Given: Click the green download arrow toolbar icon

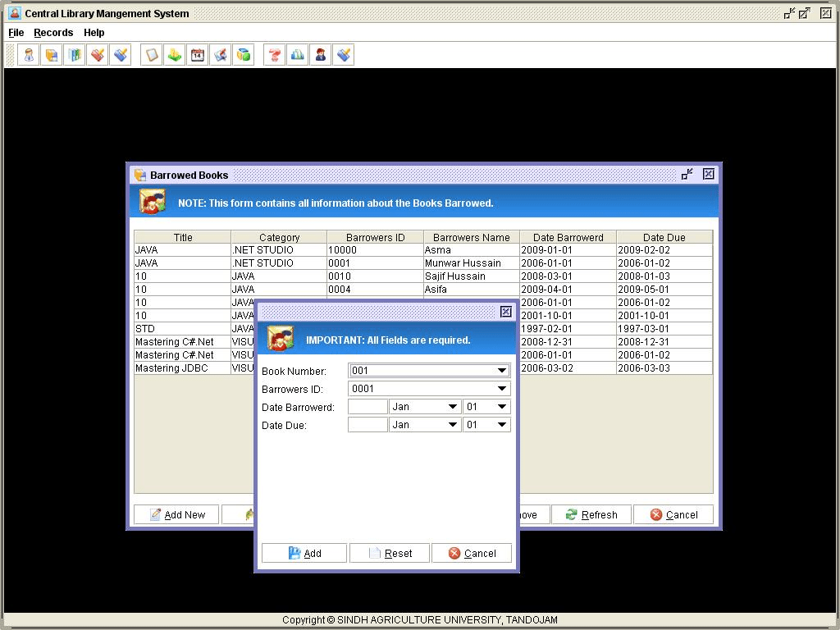Looking at the screenshot, I should coord(175,55).
